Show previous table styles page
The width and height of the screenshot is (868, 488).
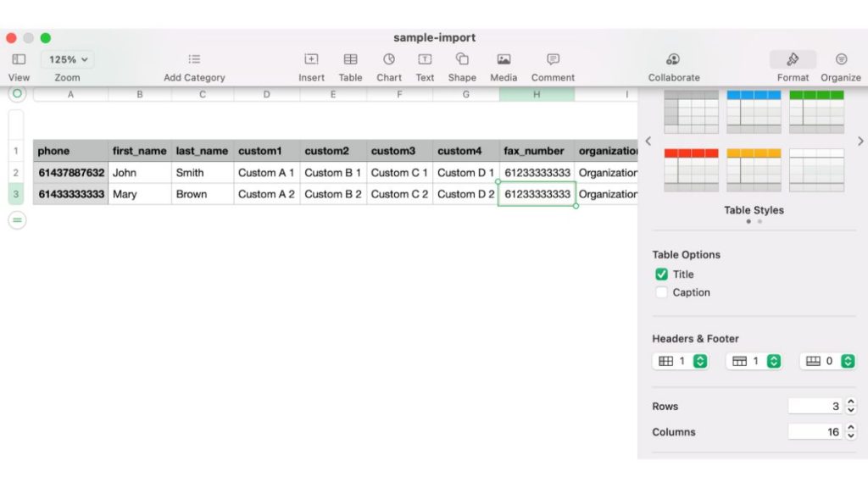648,141
